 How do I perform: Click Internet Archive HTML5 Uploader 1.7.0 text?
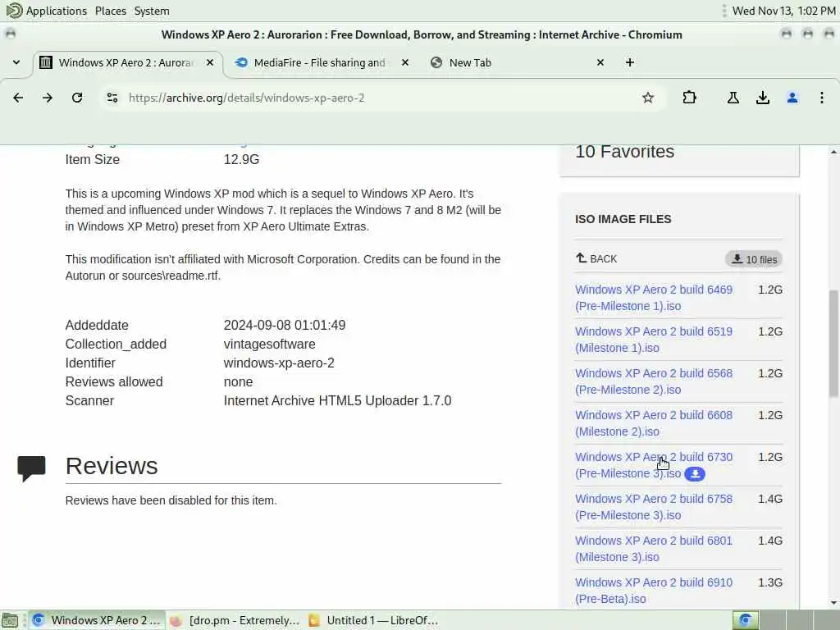(x=337, y=400)
